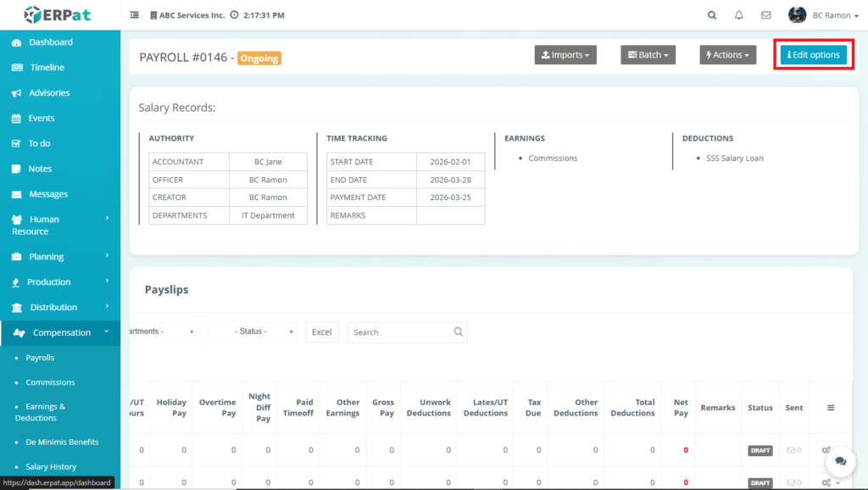Click the payslips Search input field

[400, 332]
